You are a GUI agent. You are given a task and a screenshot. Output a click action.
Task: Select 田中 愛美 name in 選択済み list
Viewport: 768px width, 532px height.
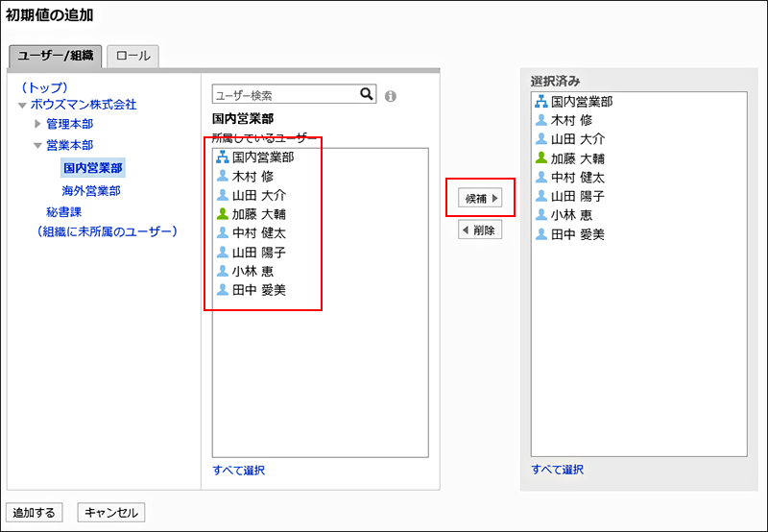click(578, 234)
